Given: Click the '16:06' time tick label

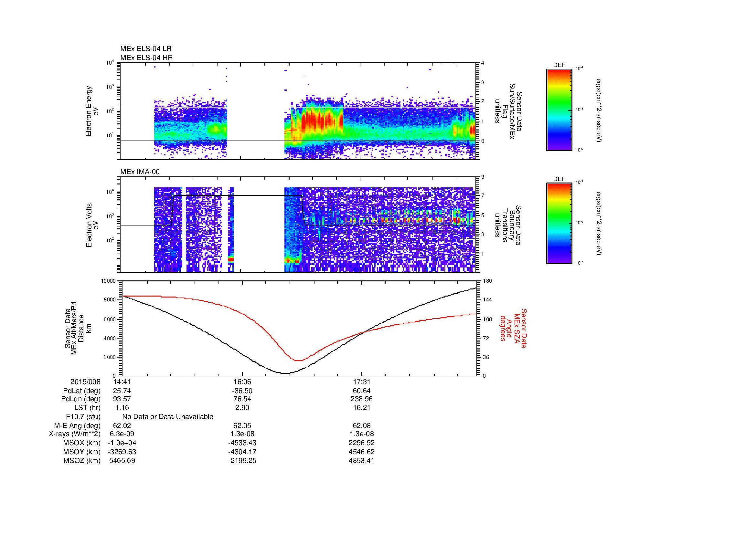Looking at the screenshot, I should coord(242,382).
